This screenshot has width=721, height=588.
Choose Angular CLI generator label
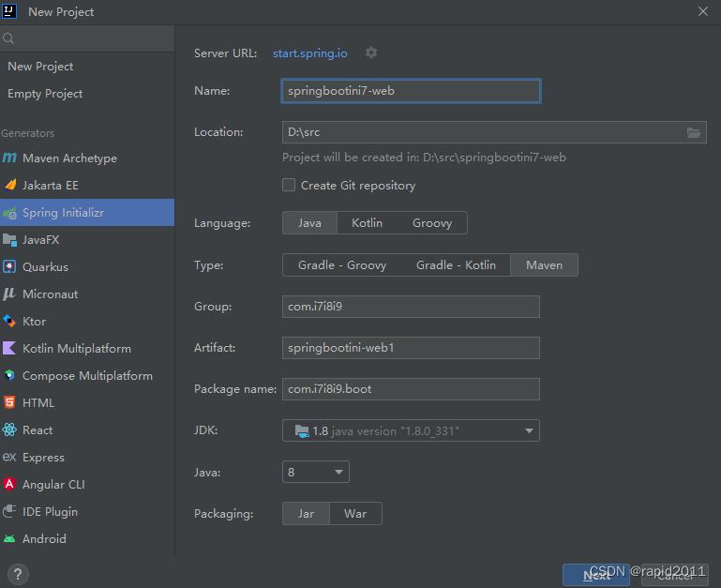[53, 485]
